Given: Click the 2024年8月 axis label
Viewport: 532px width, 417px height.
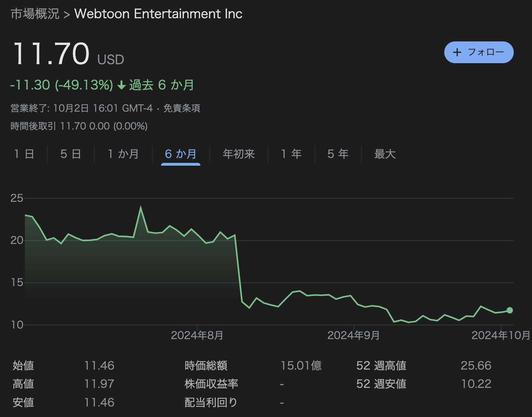Looking at the screenshot, I should point(197,336).
